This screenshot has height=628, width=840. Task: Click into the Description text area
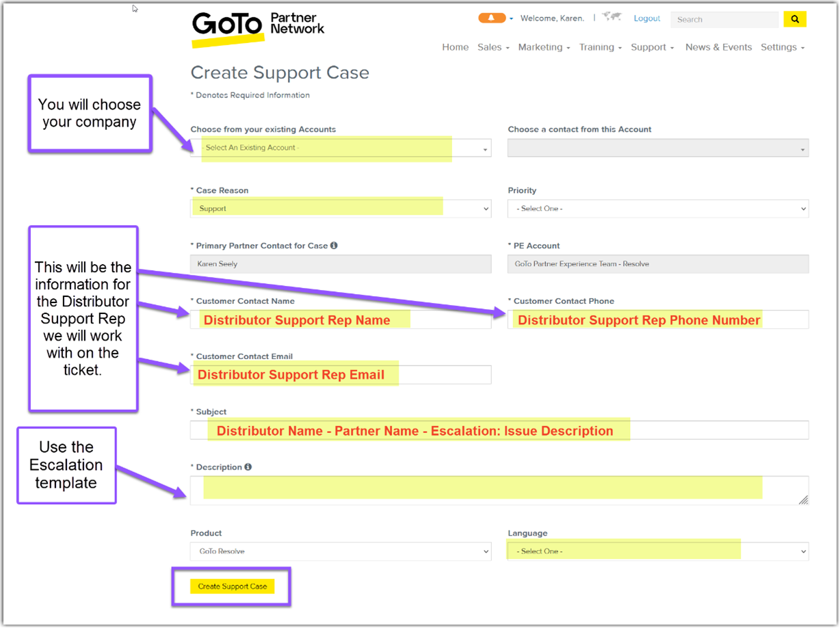[499, 490]
